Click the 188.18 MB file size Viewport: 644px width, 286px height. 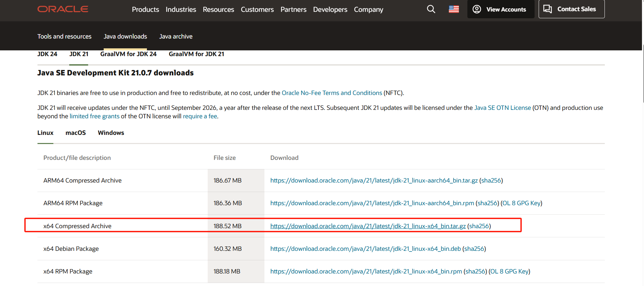(x=227, y=271)
